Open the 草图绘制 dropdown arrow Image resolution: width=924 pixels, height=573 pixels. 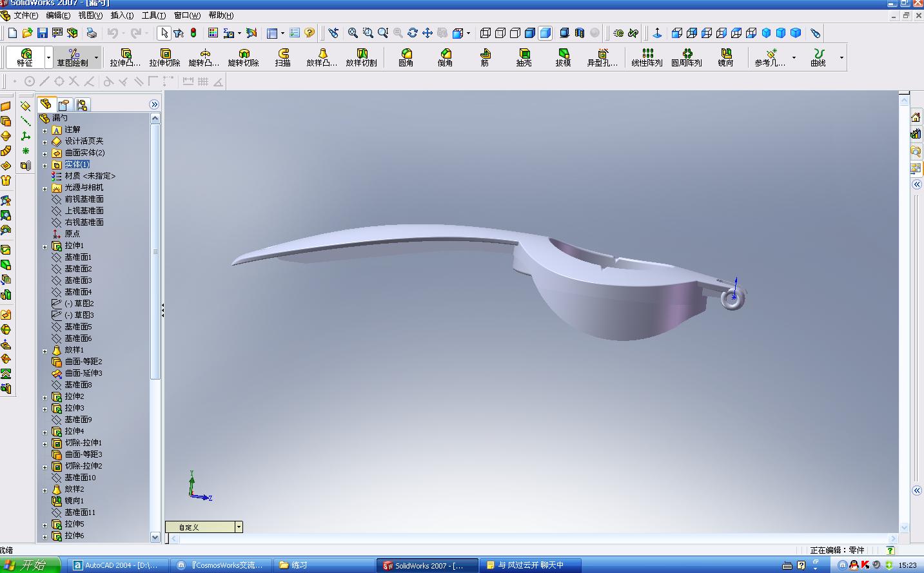(97, 58)
